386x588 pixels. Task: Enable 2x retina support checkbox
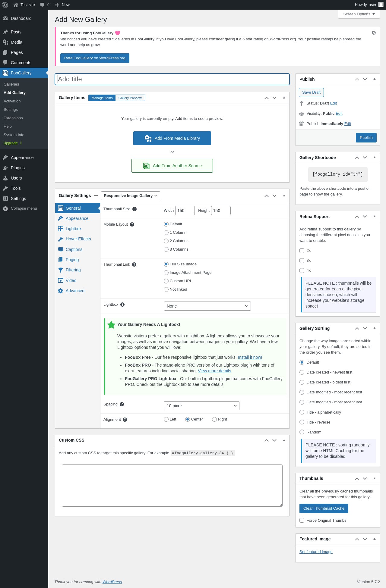coord(302,251)
